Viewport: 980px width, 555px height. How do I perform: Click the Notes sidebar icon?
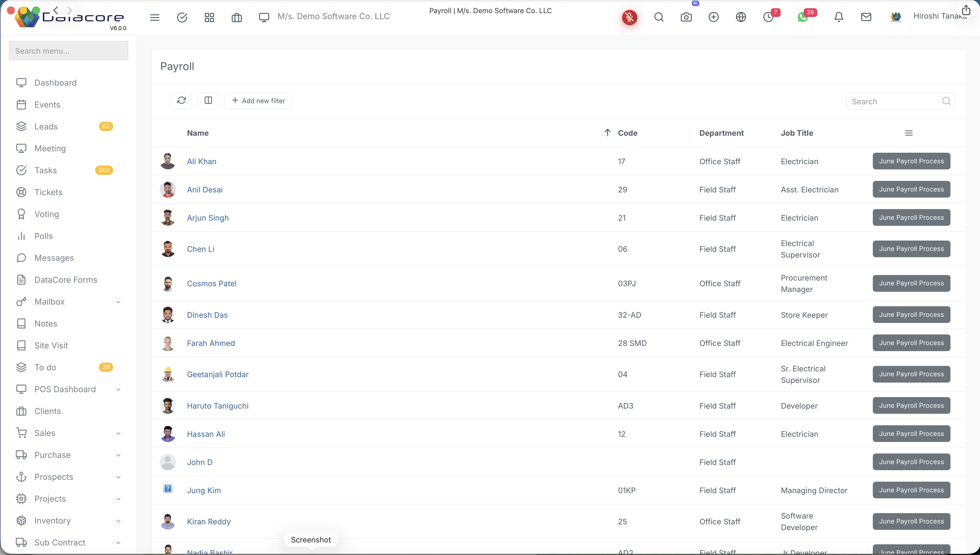pyautogui.click(x=21, y=324)
